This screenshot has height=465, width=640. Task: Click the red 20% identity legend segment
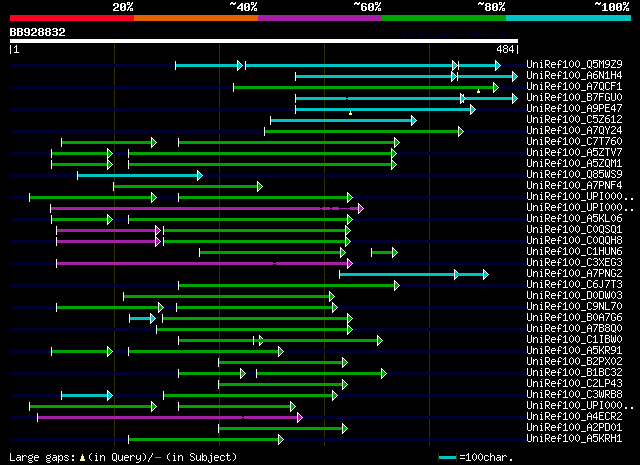[72, 18]
